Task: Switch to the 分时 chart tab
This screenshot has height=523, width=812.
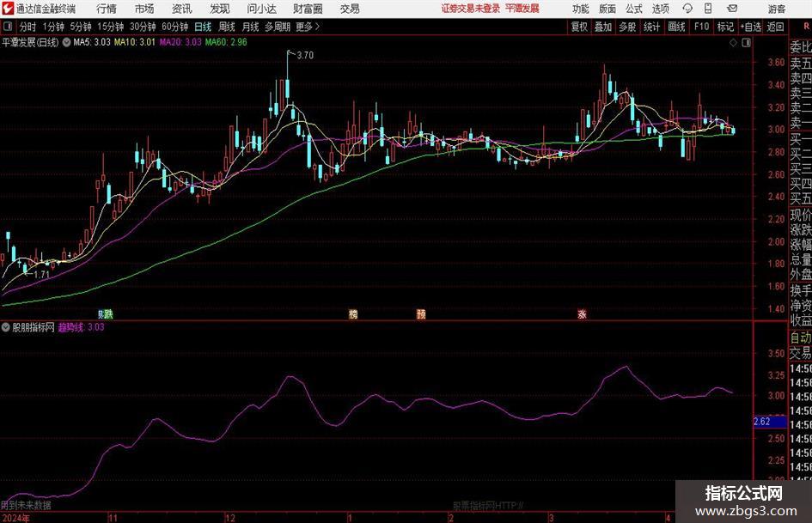Action: coord(28,27)
